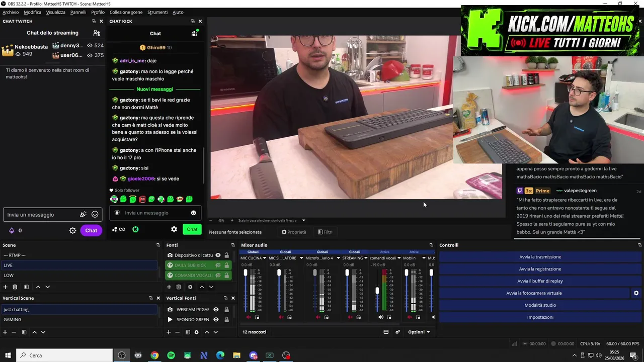Hide WEBCAM PCGAMING vertical source
Image resolution: width=644 pixels, height=362 pixels.
pos(216,310)
